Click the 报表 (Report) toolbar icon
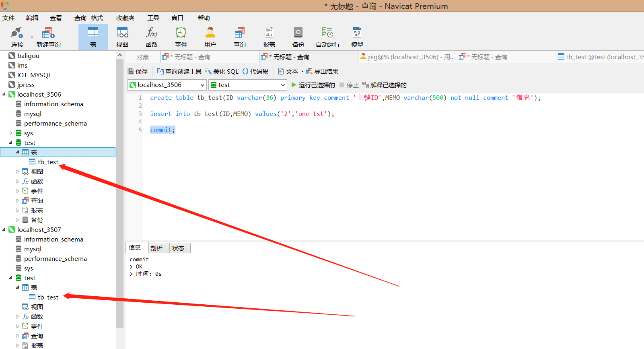The image size is (644, 349). point(269,37)
